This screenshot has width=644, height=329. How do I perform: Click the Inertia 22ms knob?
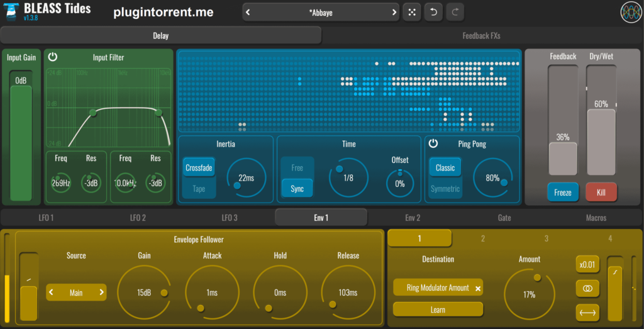click(x=247, y=178)
